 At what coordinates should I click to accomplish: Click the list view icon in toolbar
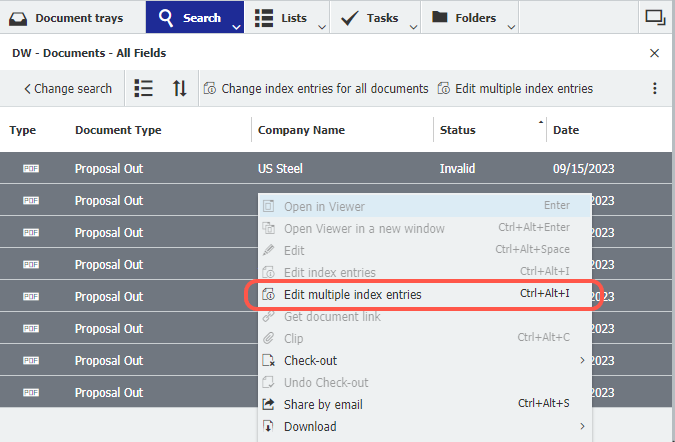click(143, 88)
